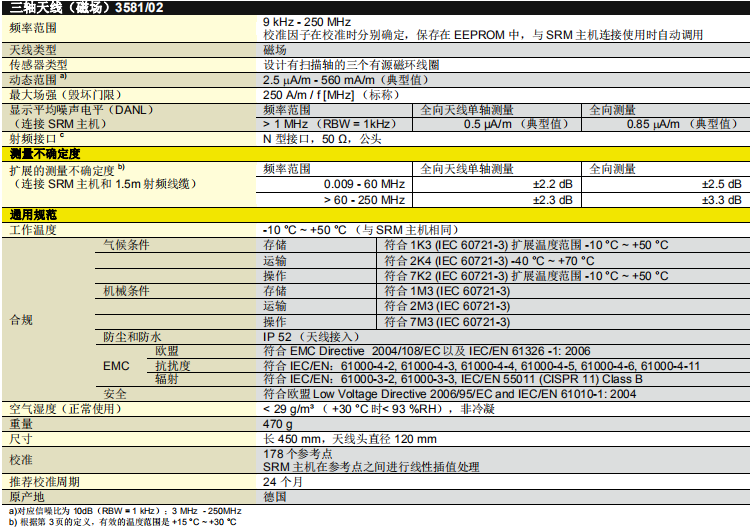Click the 470 g weight value

[x=277, y=424]
